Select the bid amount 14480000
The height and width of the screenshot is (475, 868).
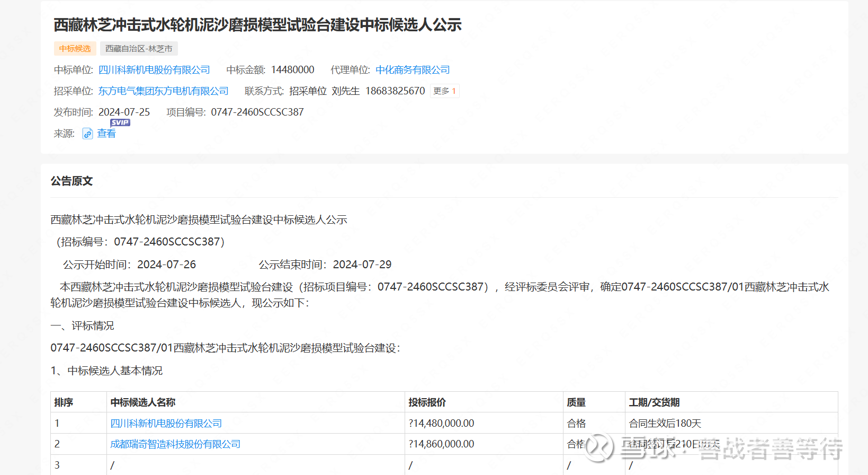click(292, 70)
